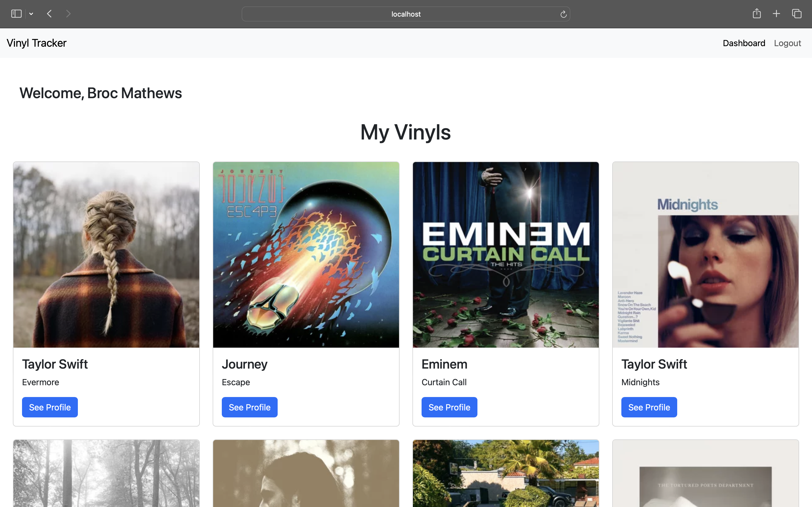This screenshot has width=812, height=507.
Task: Click the Logout icon button
Action: (x=788, y=43)
